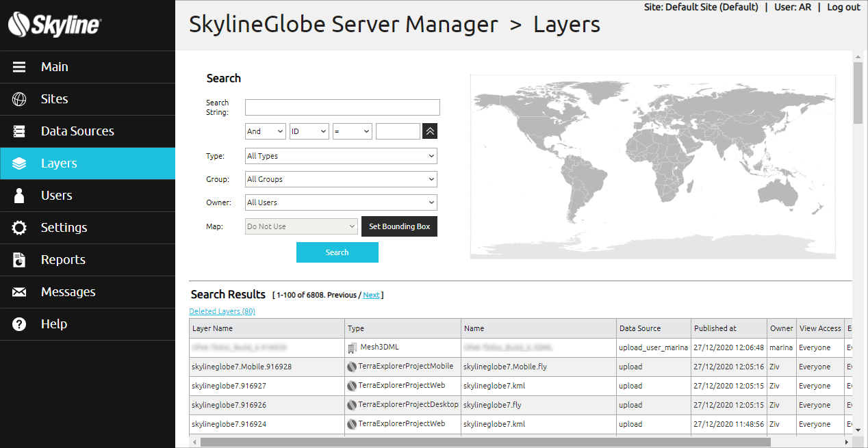Open the And condition dropdown
The image size is (868, 448).
[266, 131]
